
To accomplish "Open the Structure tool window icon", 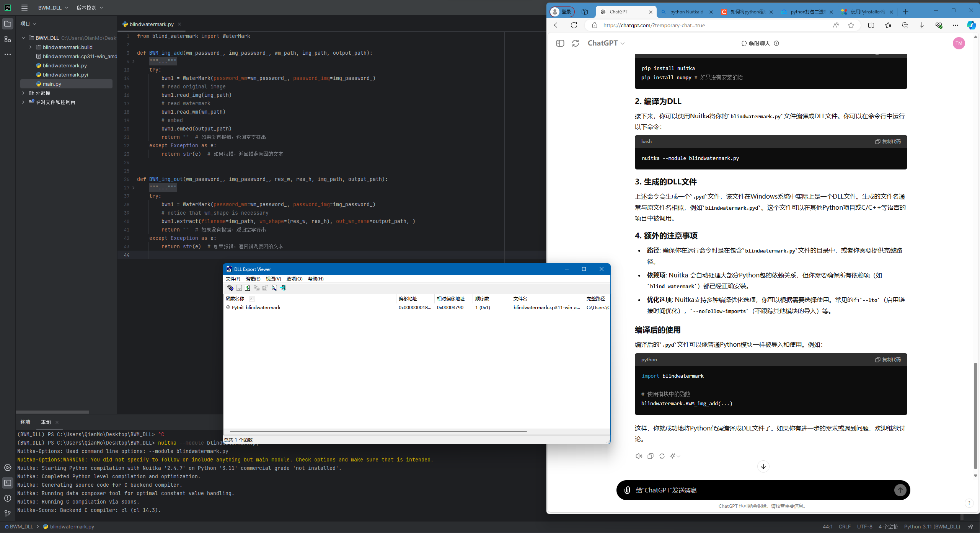I will coord(8,39).
